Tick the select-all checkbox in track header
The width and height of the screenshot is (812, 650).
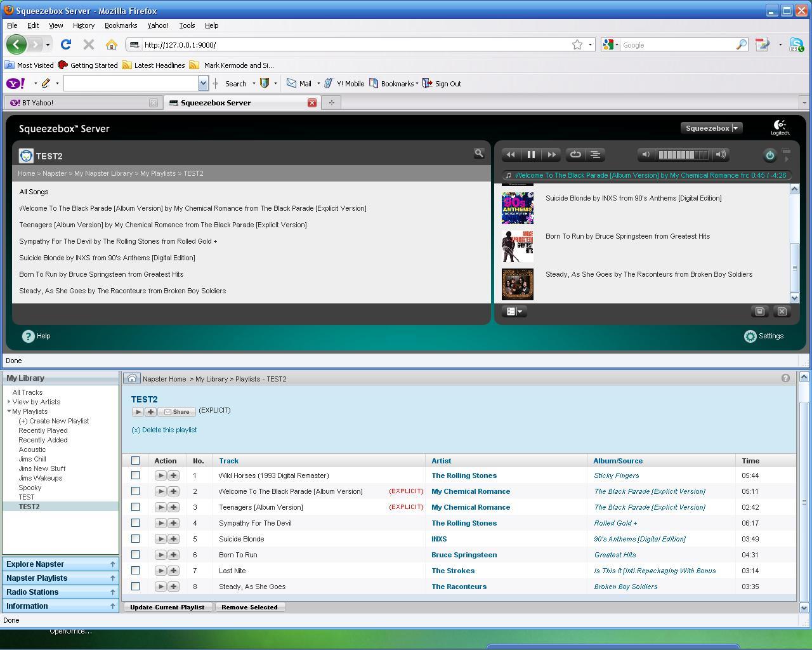(135, 461)
